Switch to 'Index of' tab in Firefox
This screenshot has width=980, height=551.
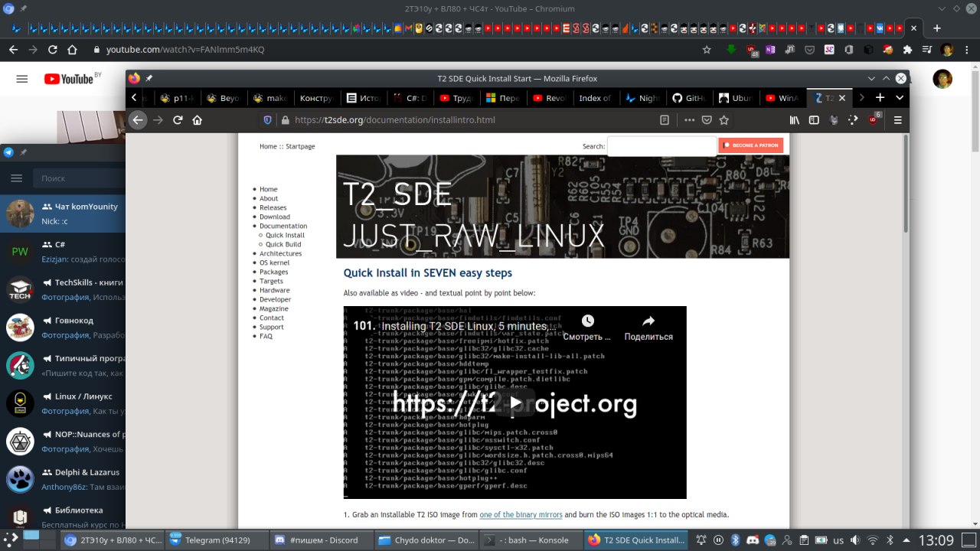pyautogui.click(x=595, y=98)
